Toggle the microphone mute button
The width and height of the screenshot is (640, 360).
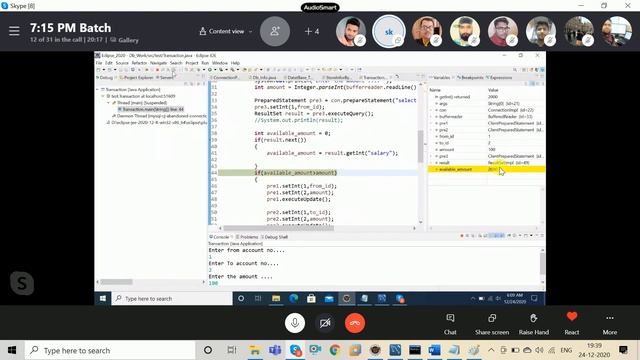point(295,323)
